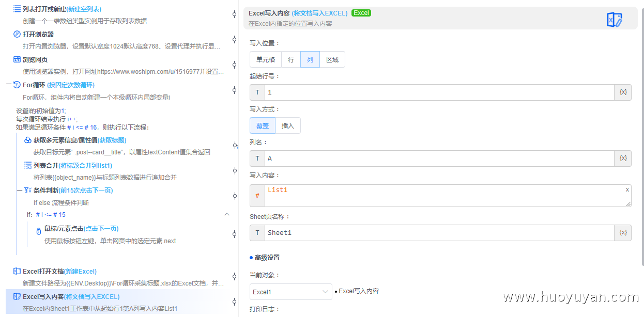
Task: Clear 写入内容 with the x icon
Action: point(627,189)
